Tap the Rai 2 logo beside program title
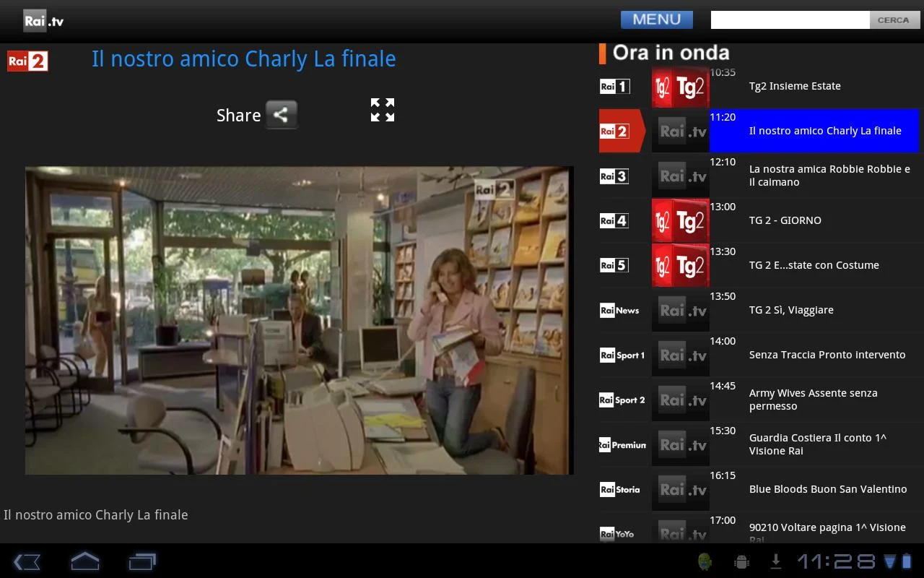 coord(27,61)
